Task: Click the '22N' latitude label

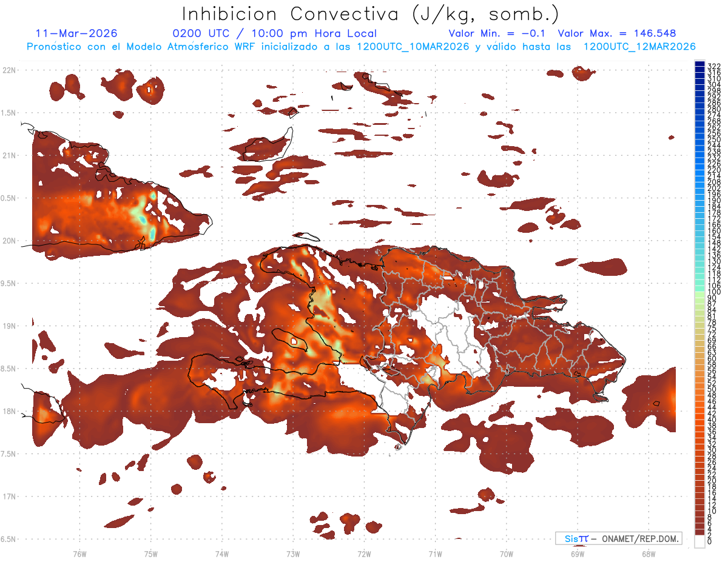Action: point(9,70)
